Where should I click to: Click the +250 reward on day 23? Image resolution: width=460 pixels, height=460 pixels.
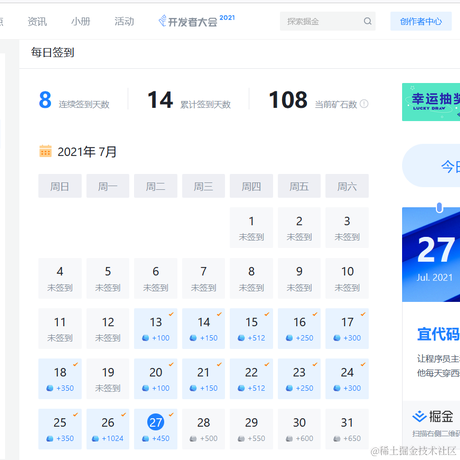coord(304,388)
